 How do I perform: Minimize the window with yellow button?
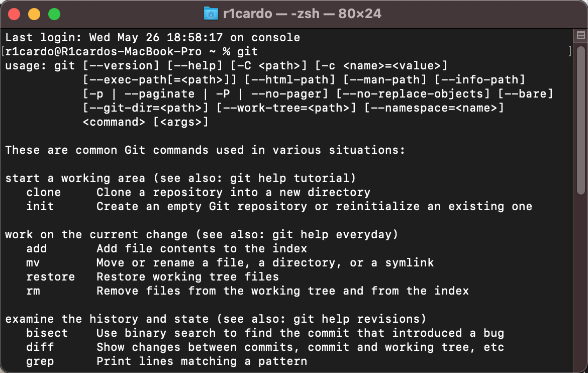(x=34, y=14)
